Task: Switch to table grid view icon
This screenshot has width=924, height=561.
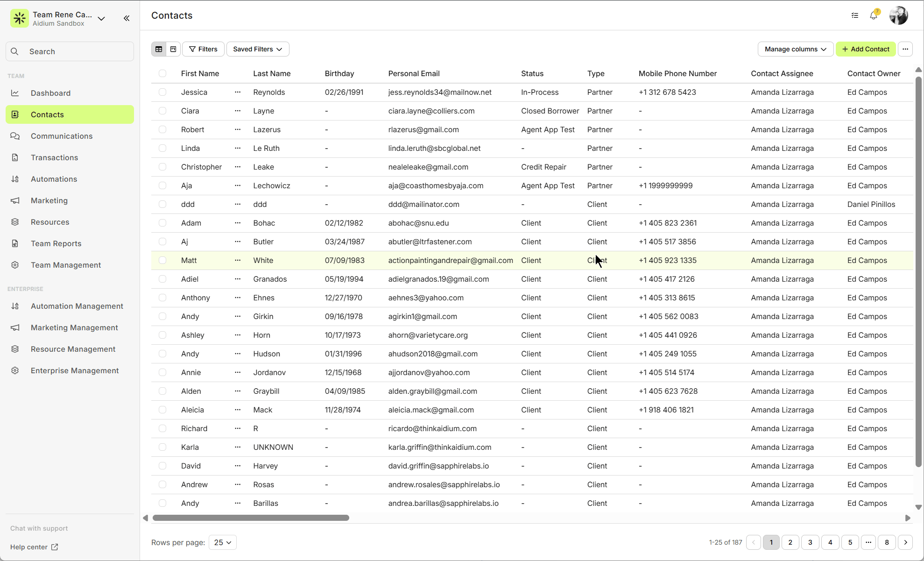Action: tap(159, 49)
